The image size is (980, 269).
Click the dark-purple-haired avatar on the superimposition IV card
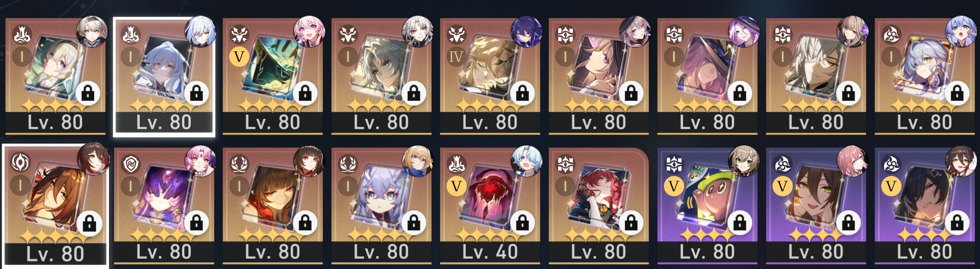pos(526,31)
